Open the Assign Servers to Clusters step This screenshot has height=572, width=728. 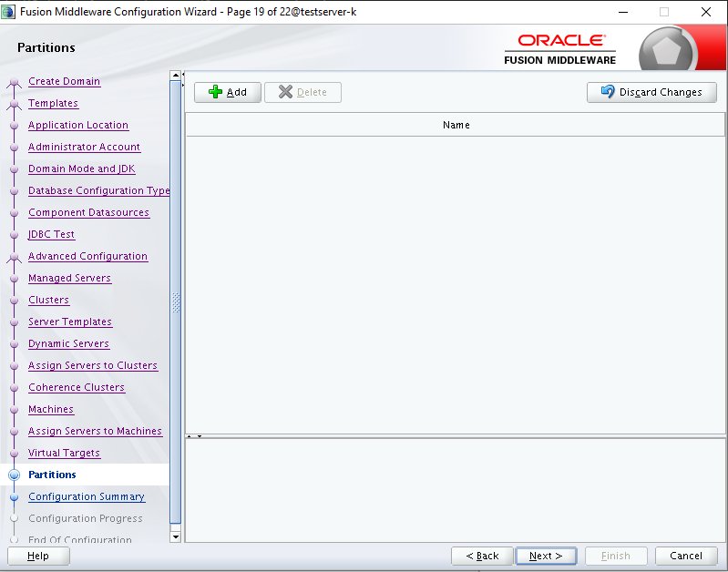tap(93, 365)
